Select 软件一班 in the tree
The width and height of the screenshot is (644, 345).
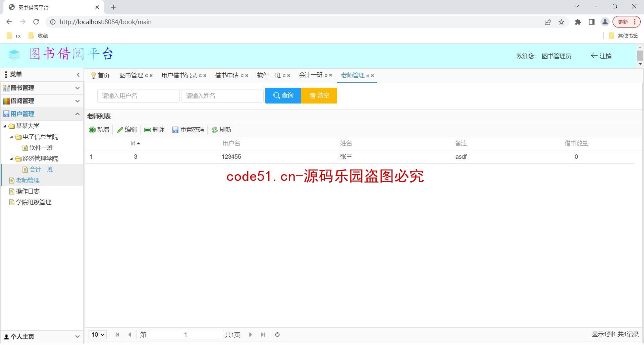point(41,148)
